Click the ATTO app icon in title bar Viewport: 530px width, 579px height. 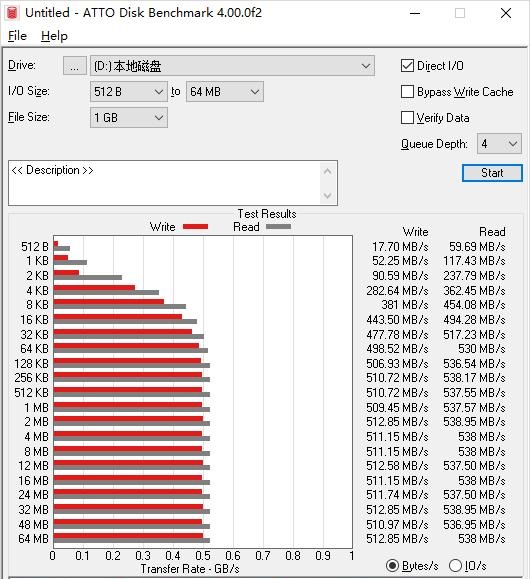pyautogui.click(x=12, y=13)
